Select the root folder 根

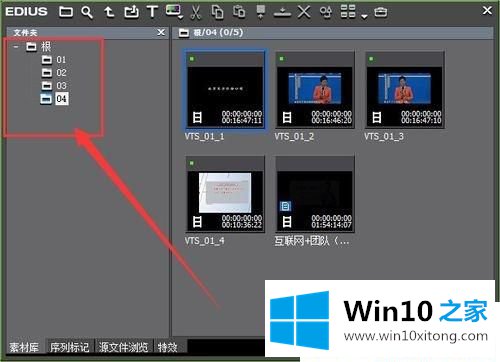(x=45, y=46)
